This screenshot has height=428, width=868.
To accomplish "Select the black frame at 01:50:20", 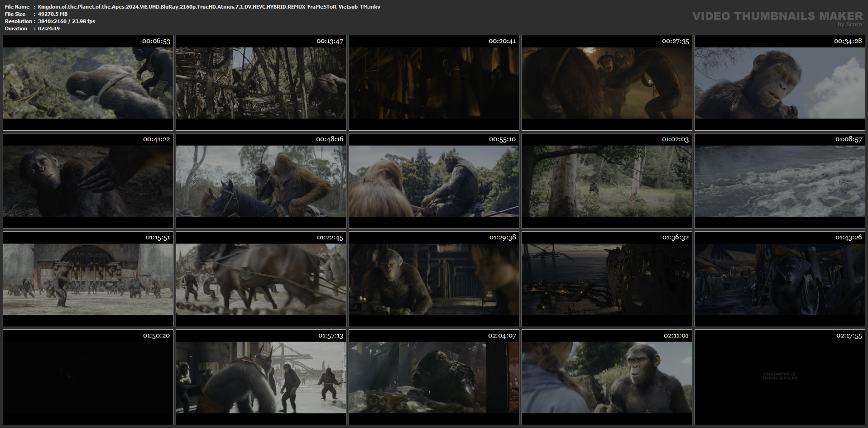I will [88, 377].
